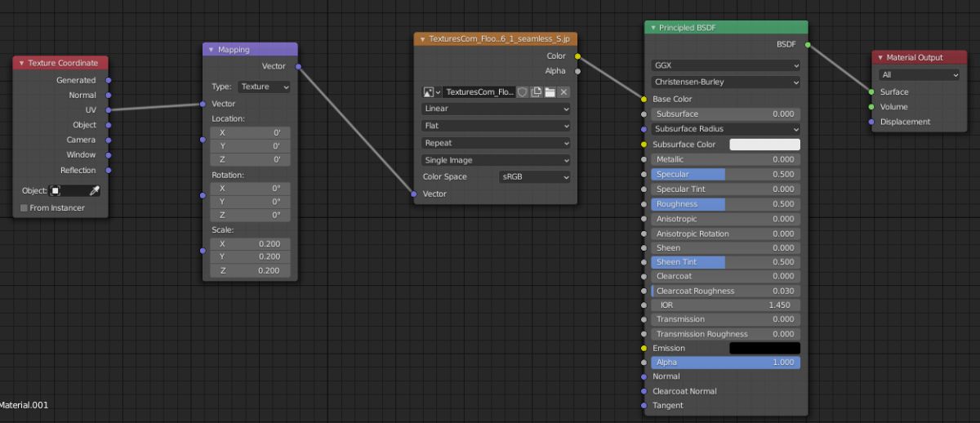Image resolution: width=980 pixels, height=423 pixels.
Task: Click the image name field TexturesCom_Flo...
Action: (x=479, y=92)
